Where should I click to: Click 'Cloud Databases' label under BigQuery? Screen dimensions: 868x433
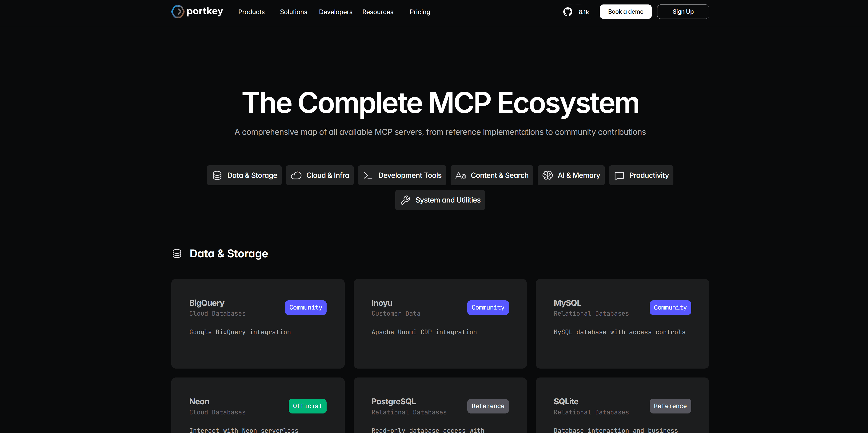[x=217, y=314]
